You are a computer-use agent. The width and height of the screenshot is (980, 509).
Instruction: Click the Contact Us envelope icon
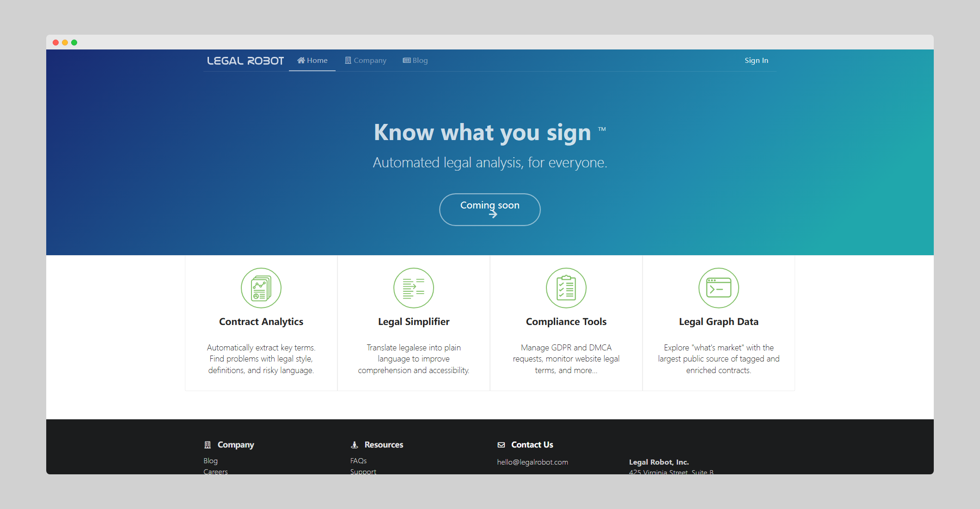point(501,445)
